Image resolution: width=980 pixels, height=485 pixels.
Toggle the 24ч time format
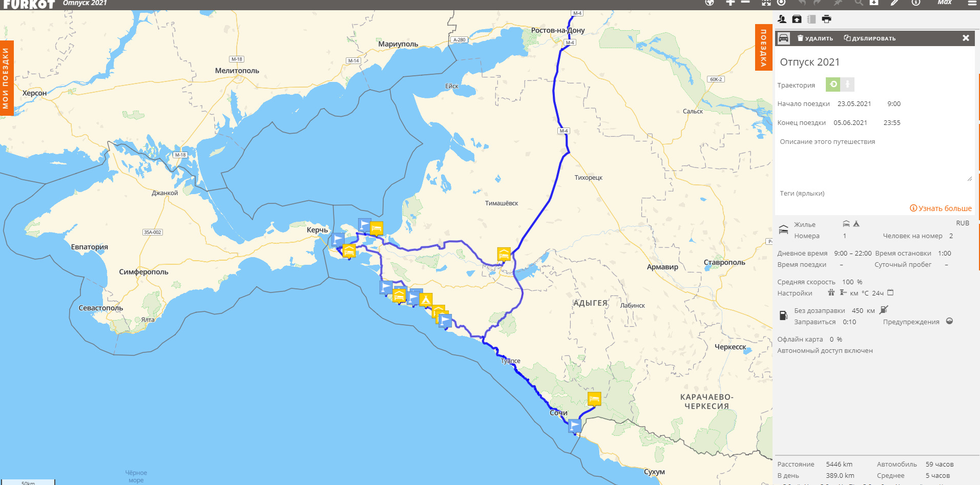coord(878,293)
